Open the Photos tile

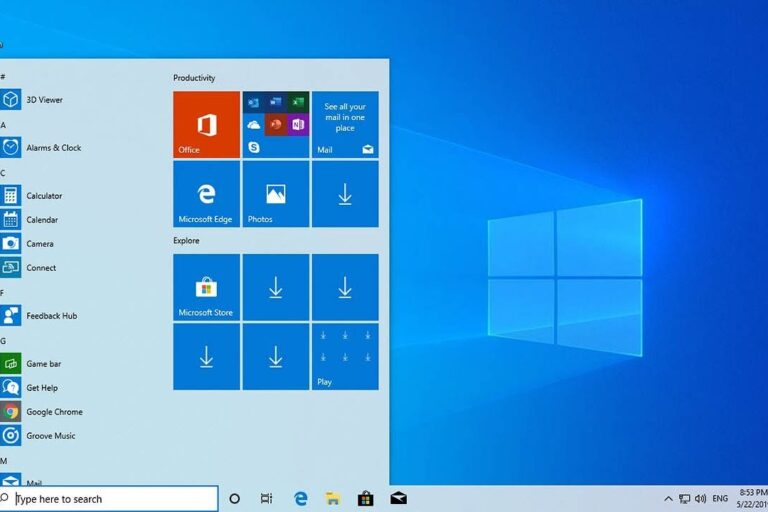[x=275, y=194]
